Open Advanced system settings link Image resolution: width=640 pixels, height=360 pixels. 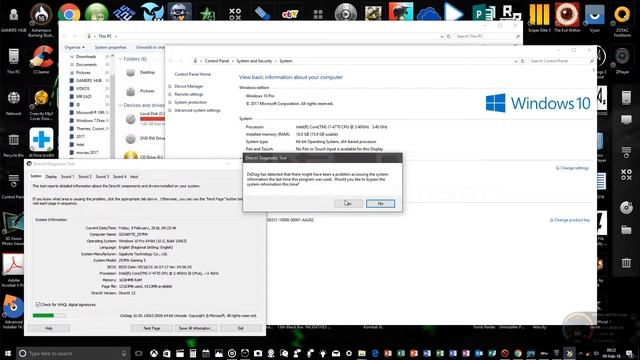[197, 111]
